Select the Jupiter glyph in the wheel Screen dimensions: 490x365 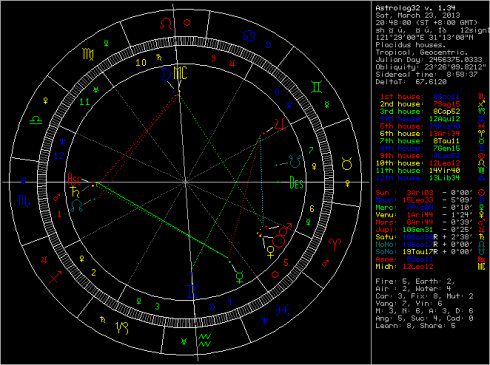pyautogui.click(x=280, y=124)
